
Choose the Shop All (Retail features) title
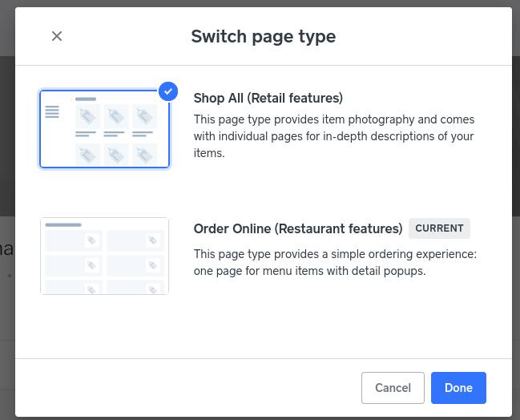click(268, 98)
